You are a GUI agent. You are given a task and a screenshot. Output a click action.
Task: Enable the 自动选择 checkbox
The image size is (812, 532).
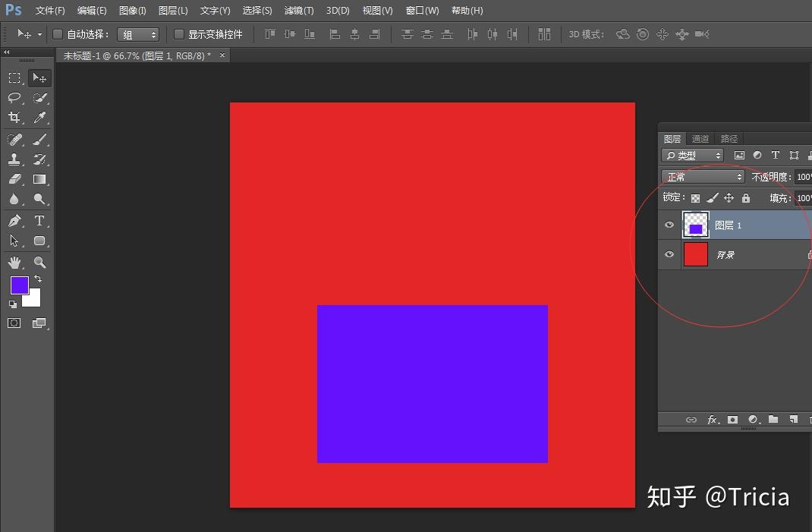coord(58,34)
